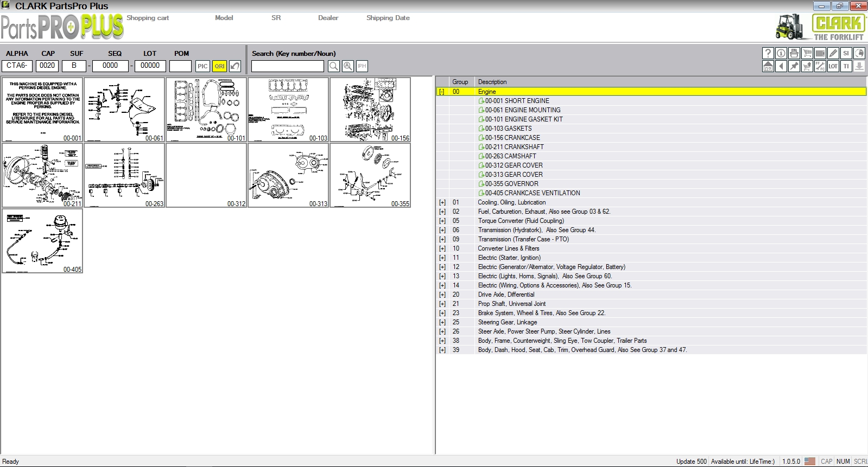The width and height of the screenshot is (868, 467).
Task: Click the ALPHA field containing CTA6-
Action: click(x=17, y=66)
